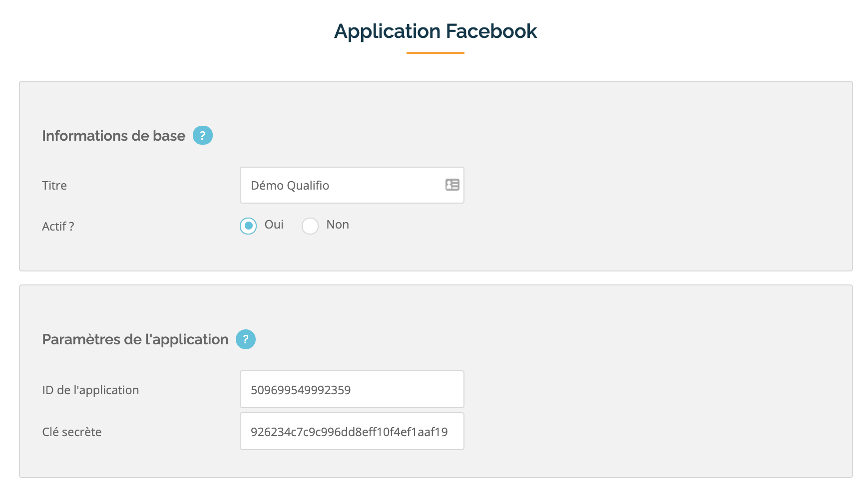Click the Titre field label
The width and height of the screenshot is (868, 500).
point(54,186)
